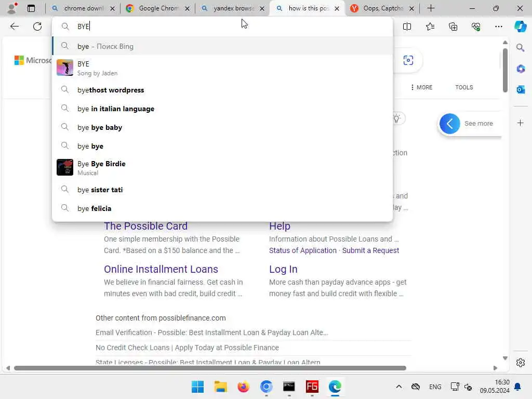Switch ENG input language

tap(435, 387)
